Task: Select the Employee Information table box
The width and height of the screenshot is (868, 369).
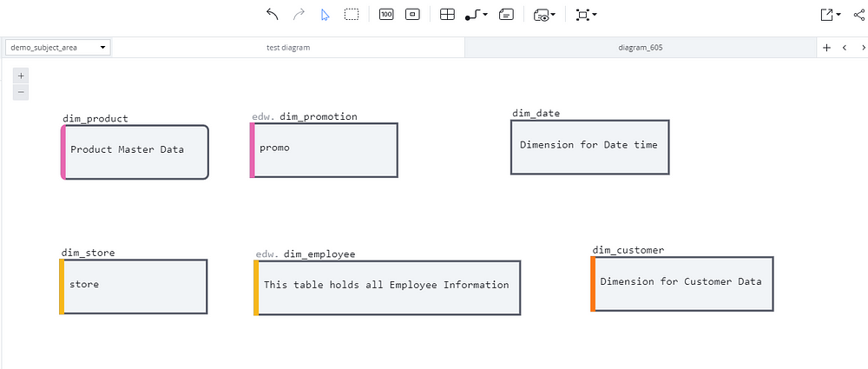Action: (387, 287)
